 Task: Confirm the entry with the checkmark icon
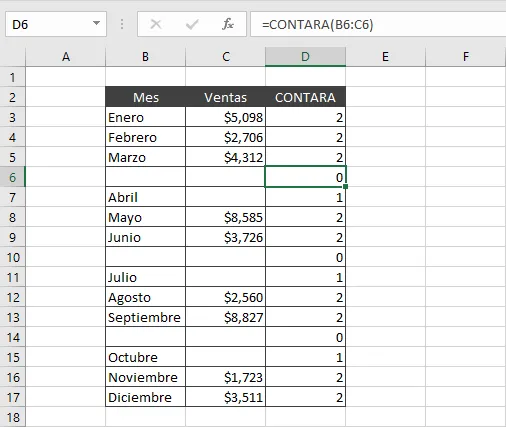[x=192, y=24]
